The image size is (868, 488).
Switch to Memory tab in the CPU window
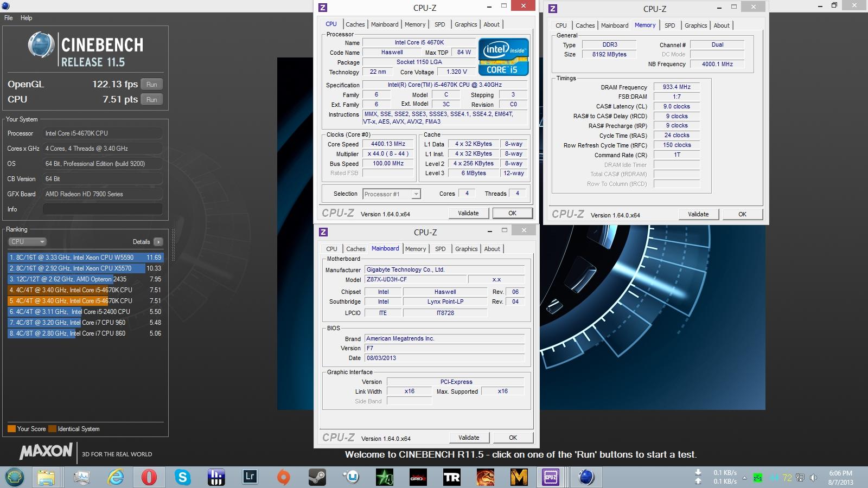pyautogui.click(x=415, y=24)
